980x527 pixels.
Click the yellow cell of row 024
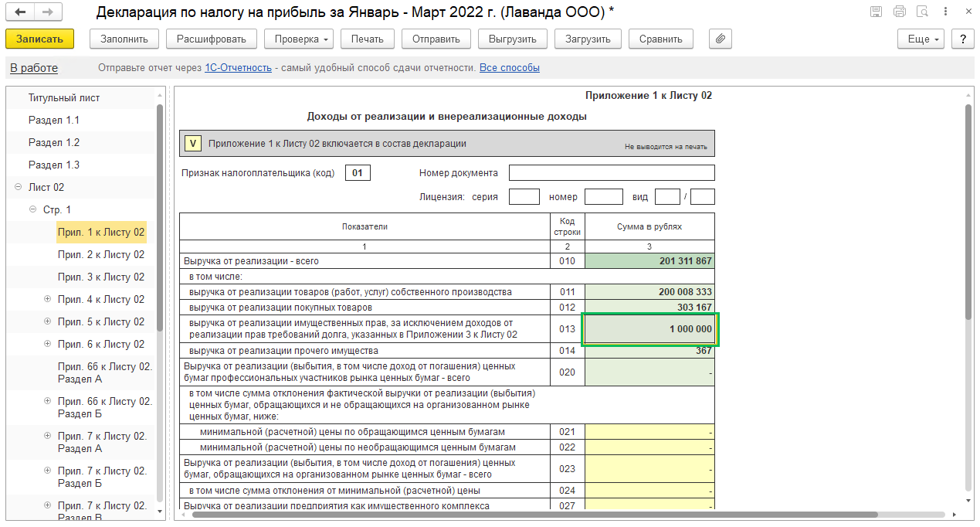point(649,491)
